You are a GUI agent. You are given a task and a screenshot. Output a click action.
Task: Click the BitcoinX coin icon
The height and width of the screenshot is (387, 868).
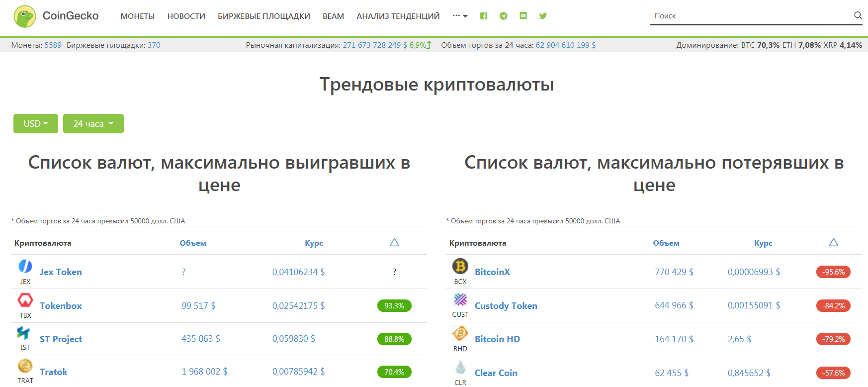(x=460, y=267)
